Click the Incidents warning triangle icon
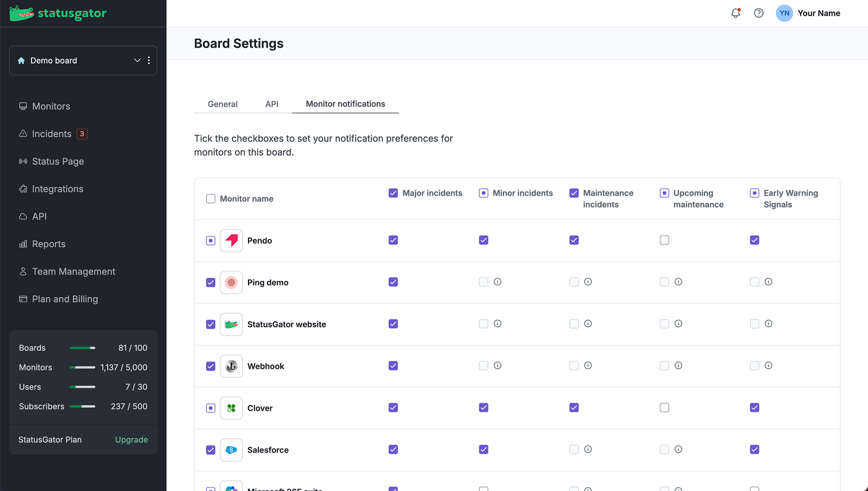Viewport: 868px width, 491px height. pos(23,134)
